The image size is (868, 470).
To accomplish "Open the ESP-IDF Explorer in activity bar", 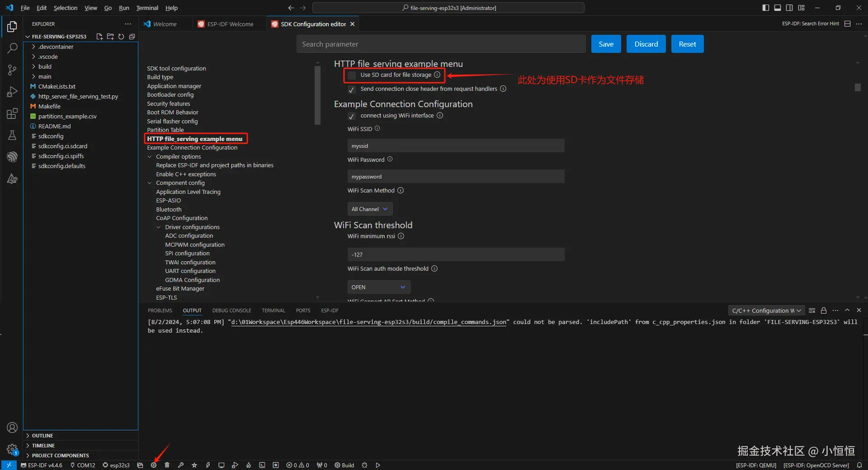I will pos(12,157).
